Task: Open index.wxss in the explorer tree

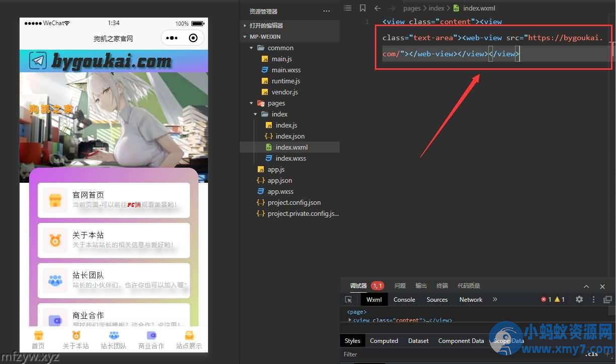Action: pos(290,158)
